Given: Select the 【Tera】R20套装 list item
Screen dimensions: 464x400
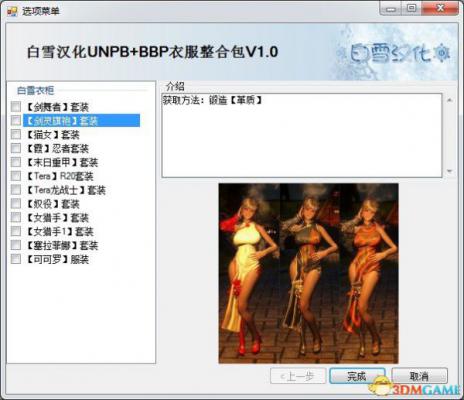Looking at the screenshot, I should 60,176.
